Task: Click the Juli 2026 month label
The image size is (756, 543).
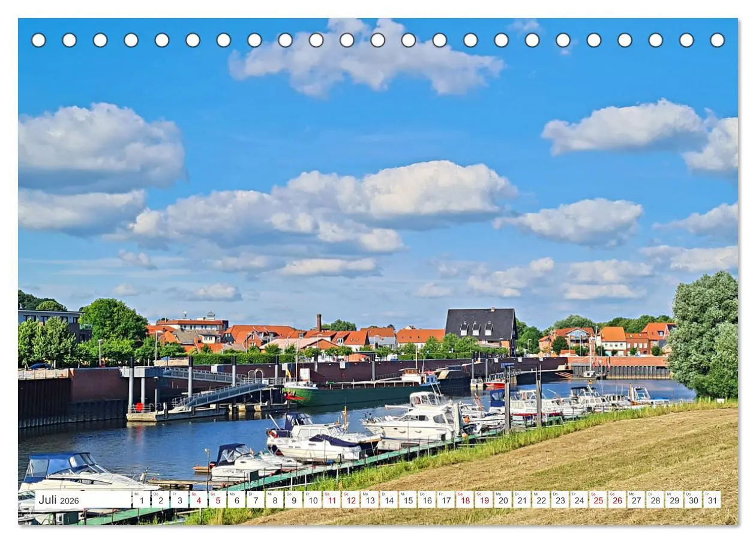Action: [59, 500]
